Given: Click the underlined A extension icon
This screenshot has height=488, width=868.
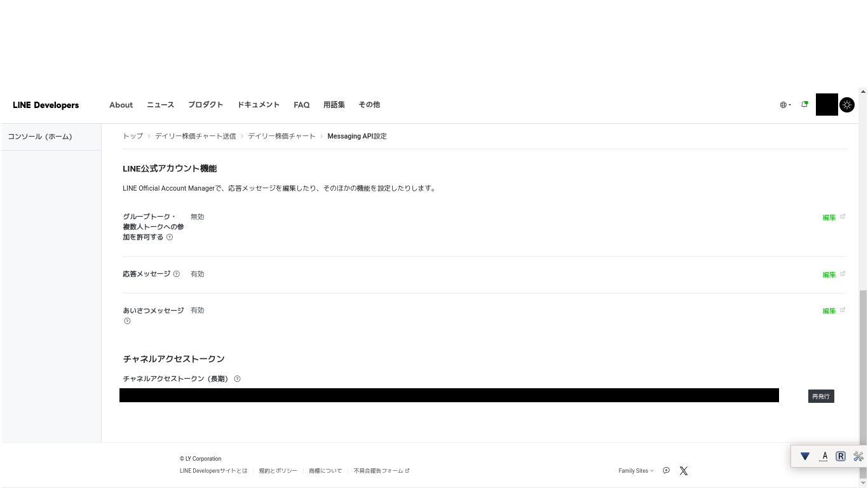Looking at the screenshot, I should 824,456.
